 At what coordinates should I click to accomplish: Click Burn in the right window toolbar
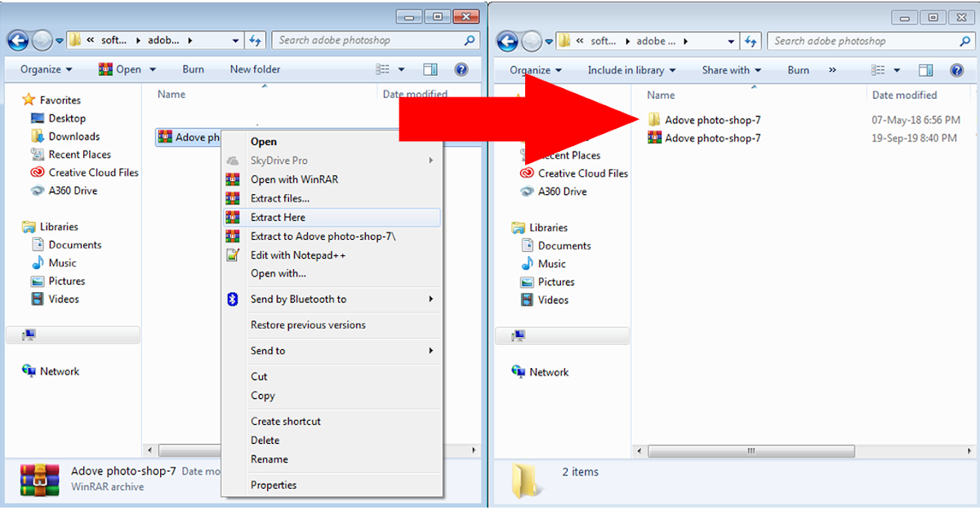tap(798, 70)
